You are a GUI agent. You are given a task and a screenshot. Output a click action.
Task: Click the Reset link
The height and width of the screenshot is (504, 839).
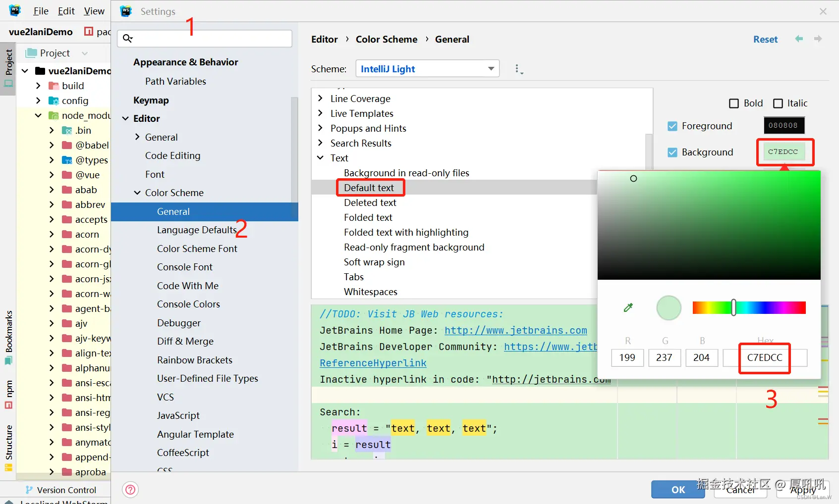pyautogui.click(x=765, y=39)
